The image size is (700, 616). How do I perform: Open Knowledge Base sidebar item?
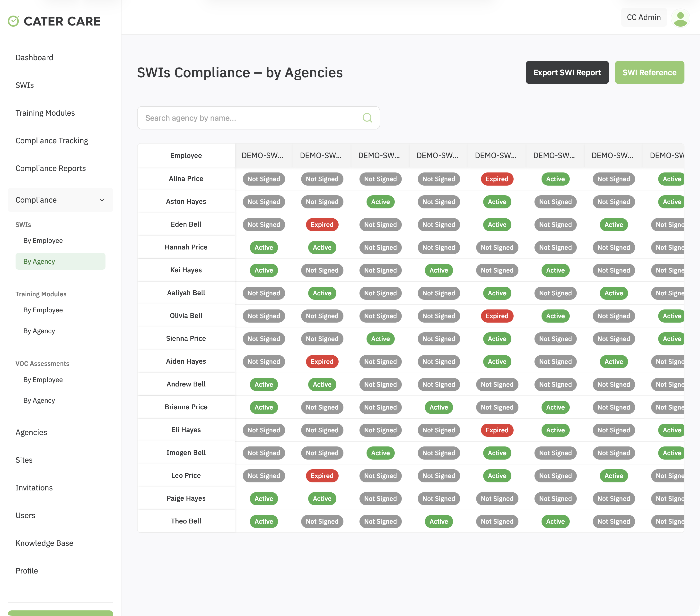coord(44,543)
